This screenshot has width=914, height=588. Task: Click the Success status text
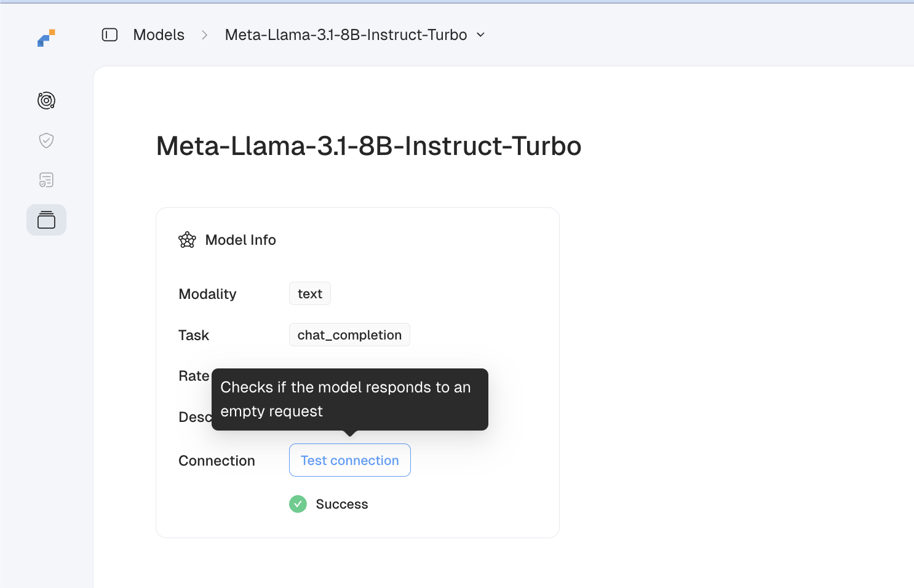point(342,504)
